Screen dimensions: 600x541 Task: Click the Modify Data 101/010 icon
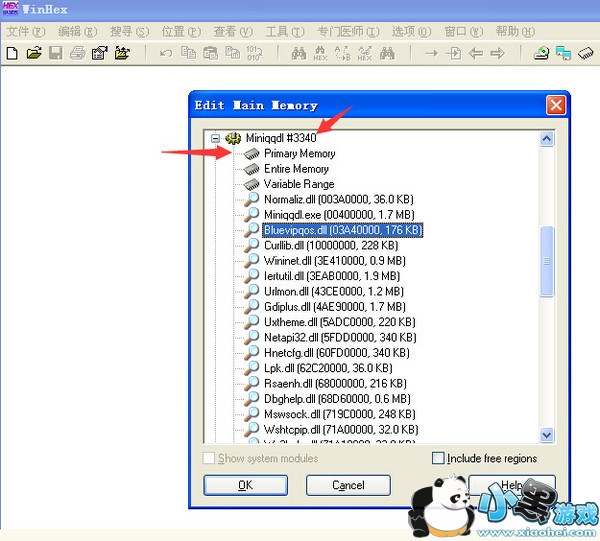254,53
